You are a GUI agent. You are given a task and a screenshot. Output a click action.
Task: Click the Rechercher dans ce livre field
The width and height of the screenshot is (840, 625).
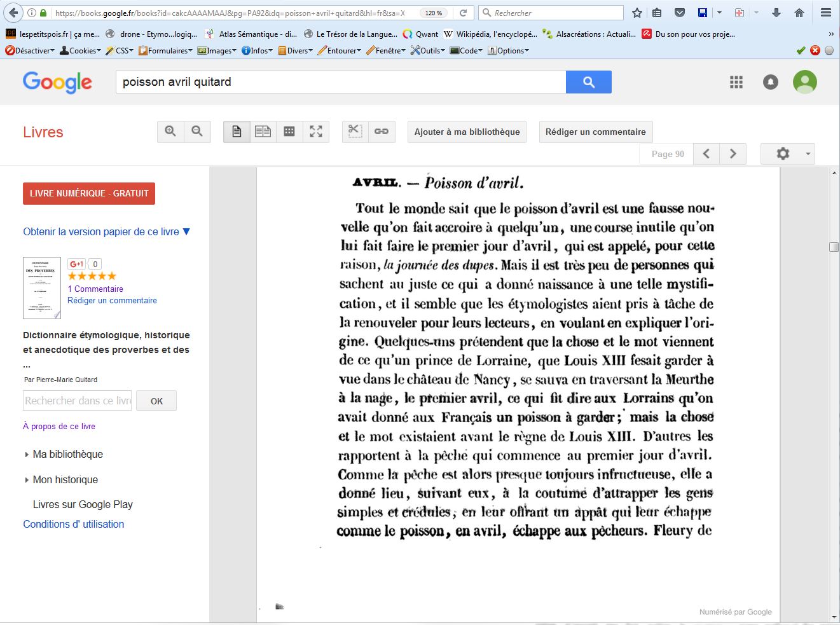77,401
